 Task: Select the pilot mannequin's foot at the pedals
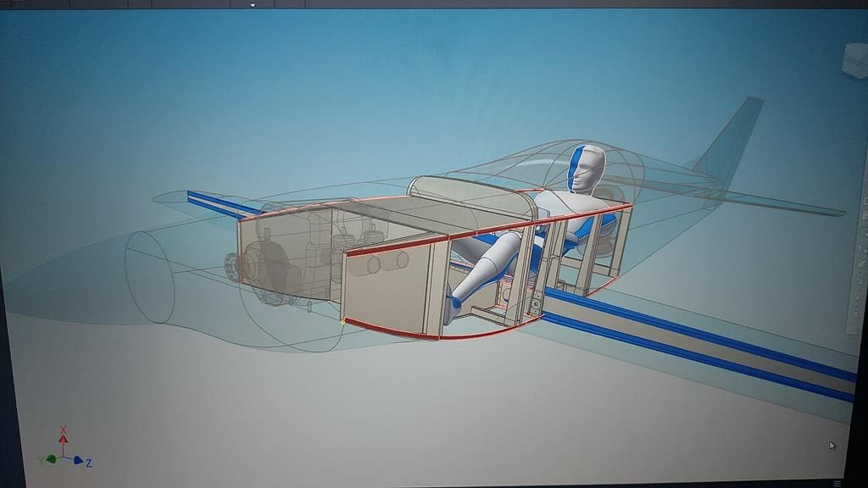452,309
